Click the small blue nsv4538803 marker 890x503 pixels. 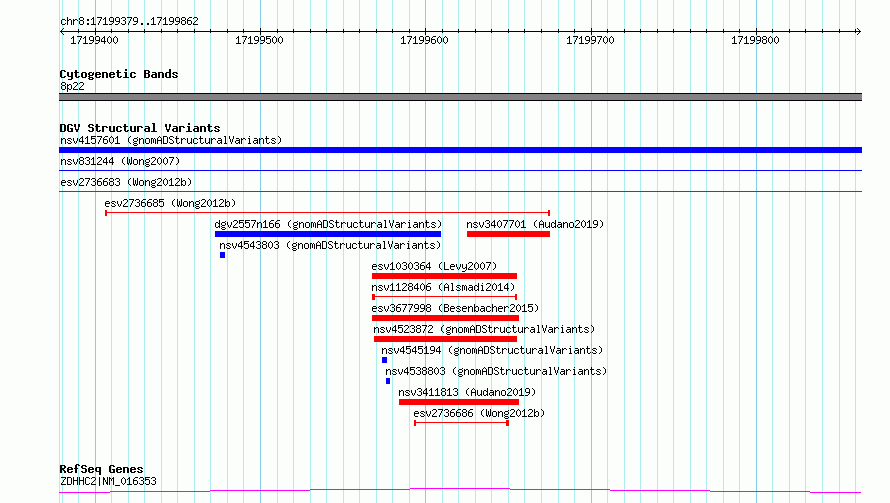click(388, 381)
